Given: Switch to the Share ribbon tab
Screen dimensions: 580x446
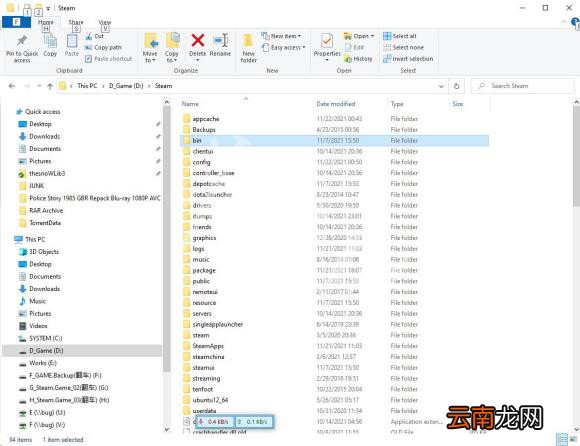Looking at the screenshot, I should click(76, 22).
